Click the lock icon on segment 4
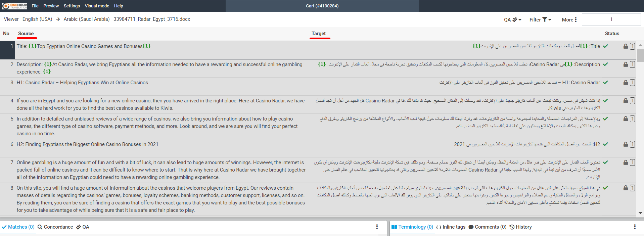 coord(626,101)
